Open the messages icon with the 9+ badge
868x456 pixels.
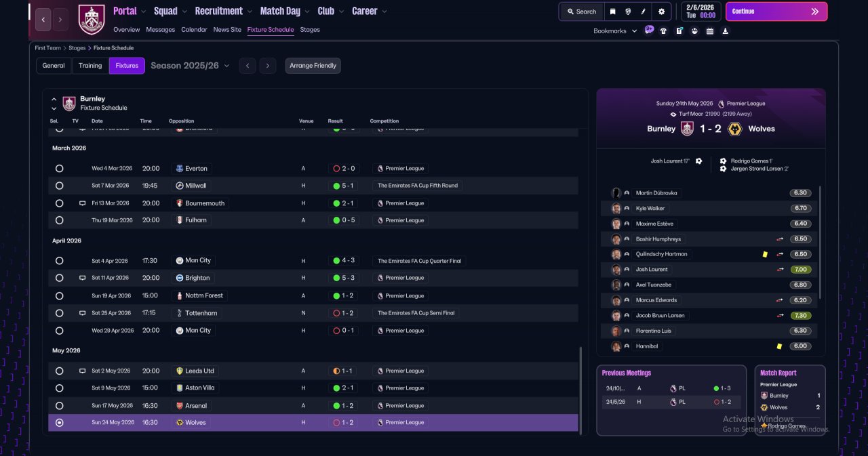pos(649,30)
